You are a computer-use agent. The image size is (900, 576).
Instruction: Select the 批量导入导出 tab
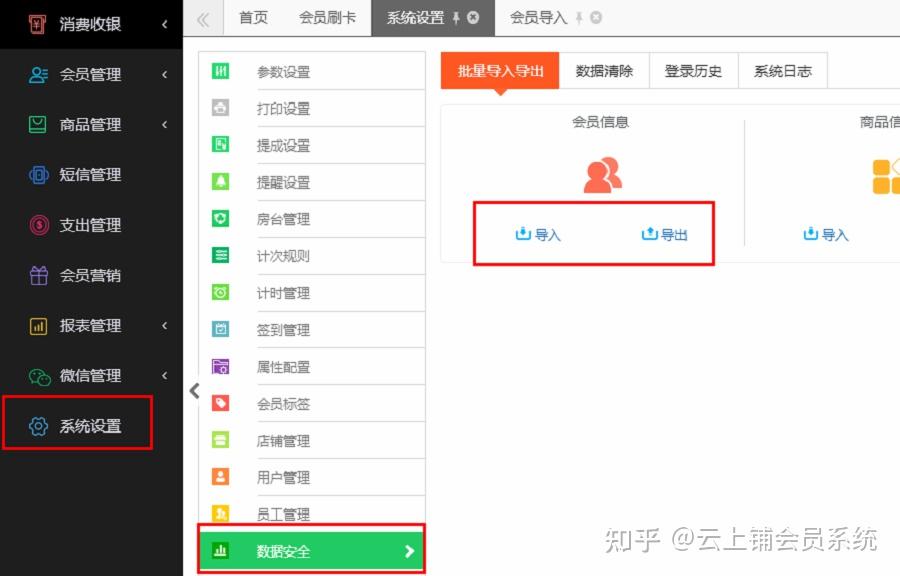(500, 71)
